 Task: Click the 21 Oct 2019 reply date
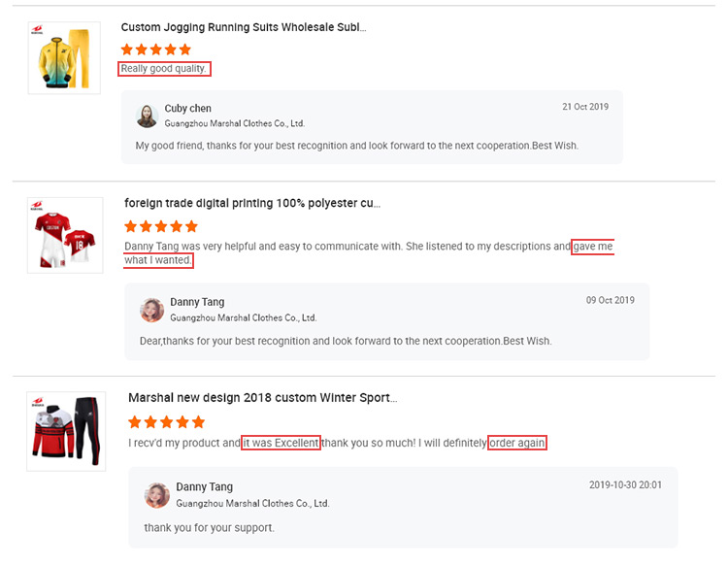point(585,107)
